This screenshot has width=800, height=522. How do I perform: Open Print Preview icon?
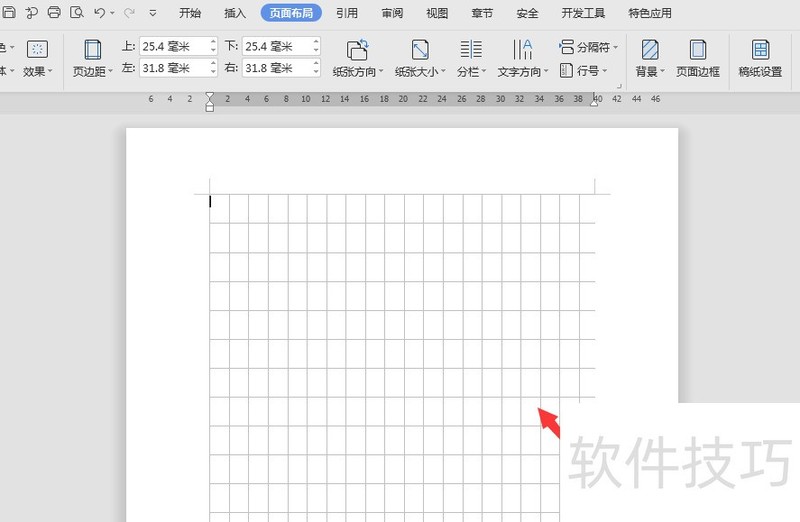click(77, 12)
